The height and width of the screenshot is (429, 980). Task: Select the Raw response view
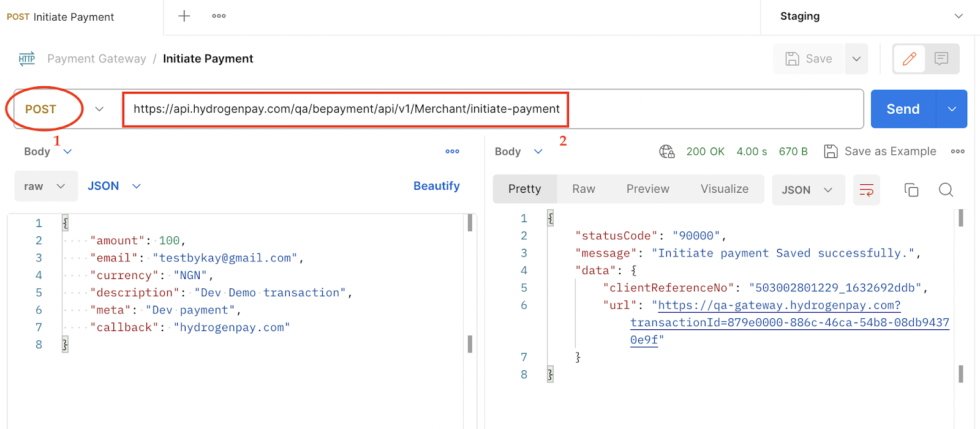point(584,189)
